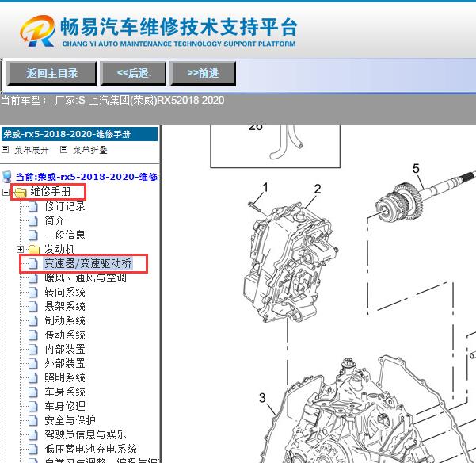
Task: Click the document icon beside 悬架系统
Action: click(x=33, y=307)
